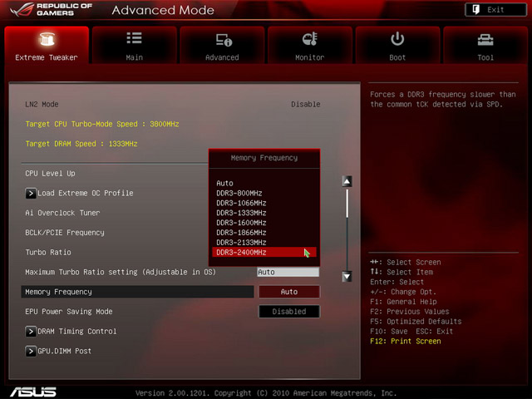
Task: Open DRAM Timing Control submenu
Action: [77, 331]
